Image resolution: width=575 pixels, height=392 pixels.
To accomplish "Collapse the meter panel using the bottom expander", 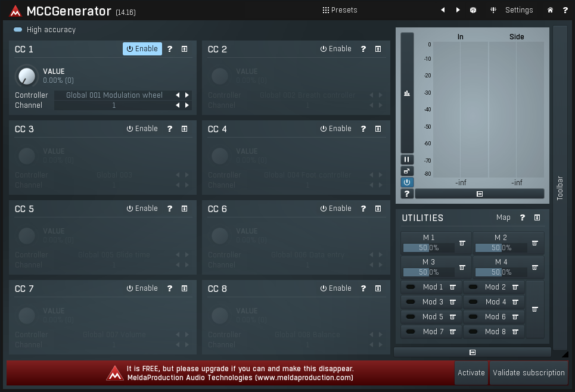I will click(x=479, y=194).
